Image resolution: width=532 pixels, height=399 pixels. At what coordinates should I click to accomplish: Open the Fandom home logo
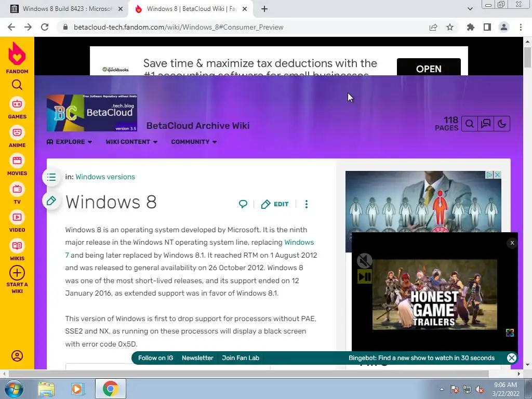pyautogui.click(x=17, y=58)
